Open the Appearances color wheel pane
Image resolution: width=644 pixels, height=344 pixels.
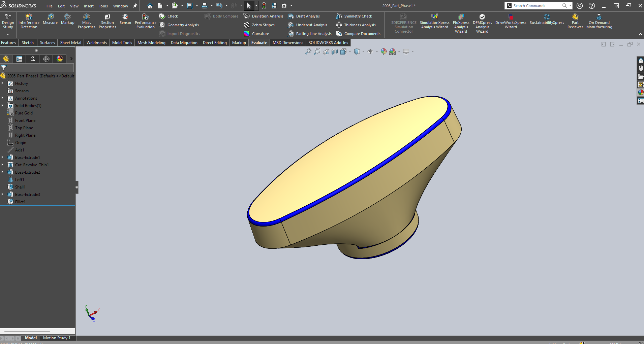coord(641,93)
